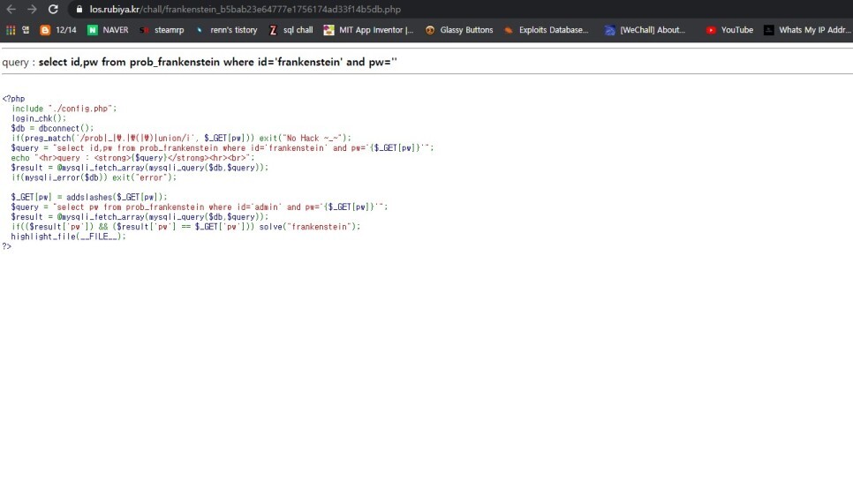Click the solve("frankenstein") line
Image resolution: width=853 pixels, height=504 pixels.
[x=185, y=227]
